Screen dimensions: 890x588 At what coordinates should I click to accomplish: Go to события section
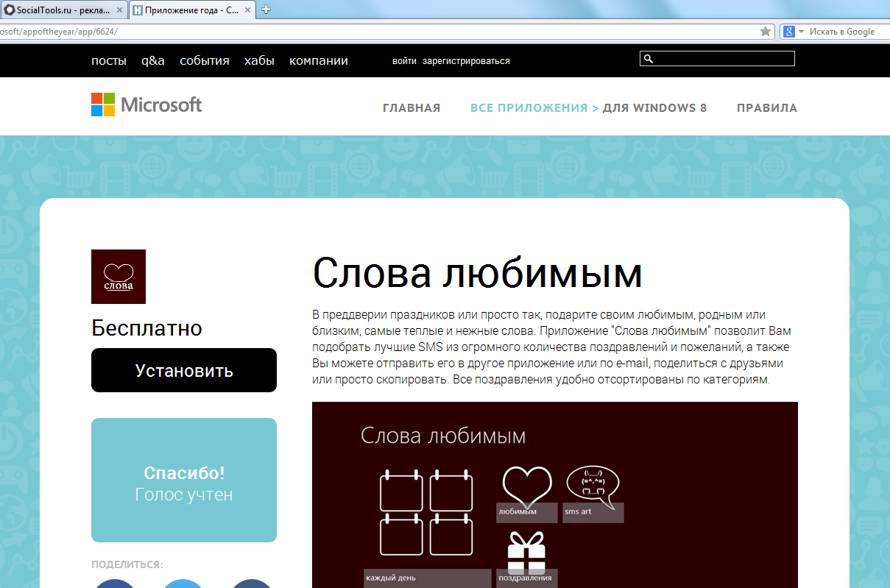(205, 61)
